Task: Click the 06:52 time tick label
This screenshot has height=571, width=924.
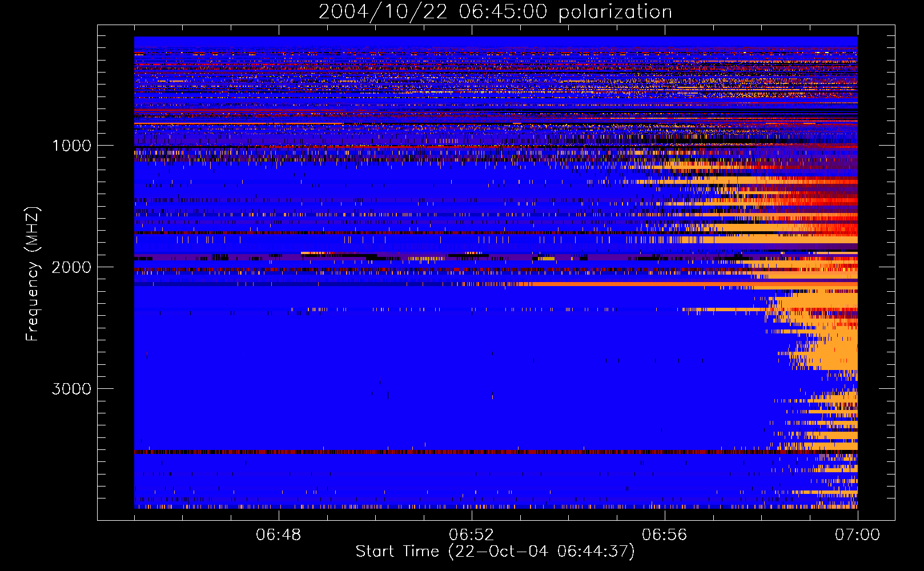Action: [x=472, y=535]
